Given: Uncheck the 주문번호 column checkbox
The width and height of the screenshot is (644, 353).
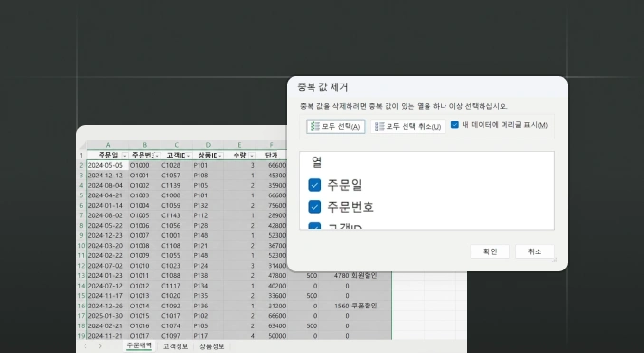Looking at the screenshot, I should point(314,207).
